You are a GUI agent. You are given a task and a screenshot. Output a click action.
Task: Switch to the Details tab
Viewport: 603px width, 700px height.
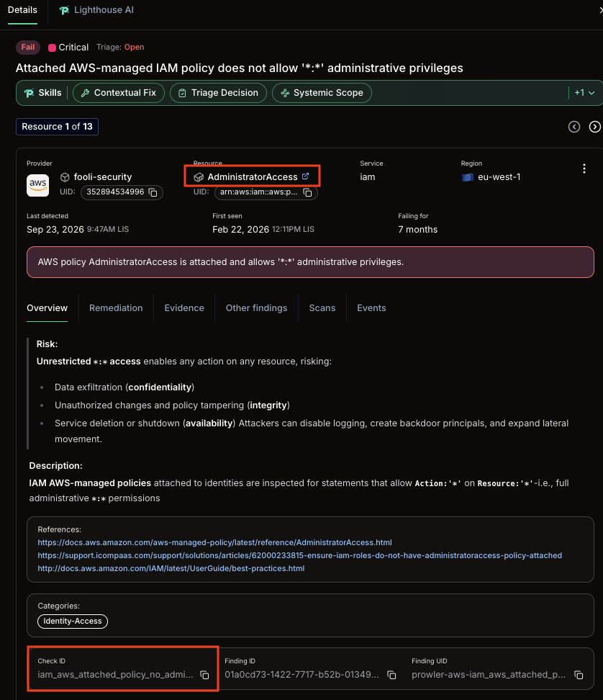pos(22,10)
